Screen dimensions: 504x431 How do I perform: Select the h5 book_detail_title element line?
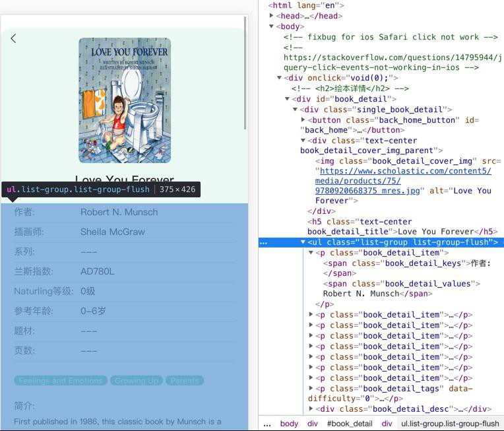[x=402, y=226]
